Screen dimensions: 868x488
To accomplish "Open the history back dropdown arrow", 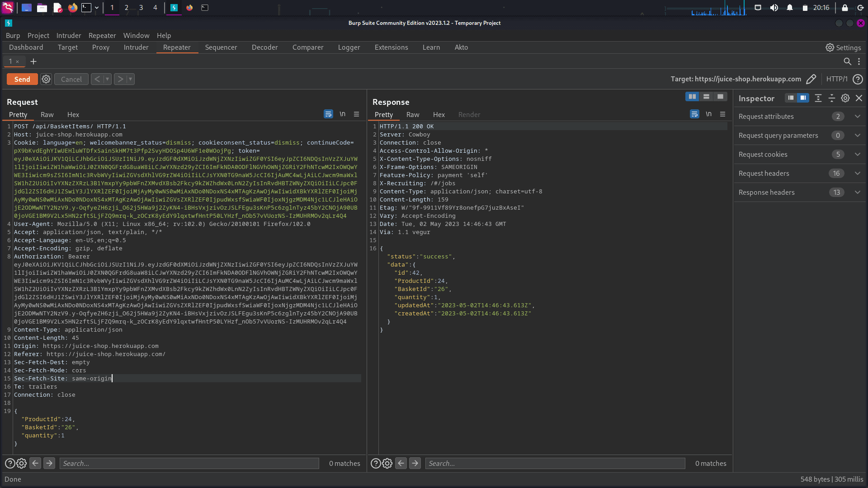I will [x=108, y=79].
